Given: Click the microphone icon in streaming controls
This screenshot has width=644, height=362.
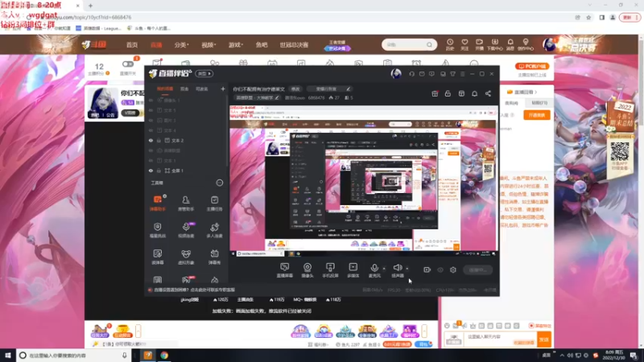Looking at the screenshot, I should click(x=374, y=268).
